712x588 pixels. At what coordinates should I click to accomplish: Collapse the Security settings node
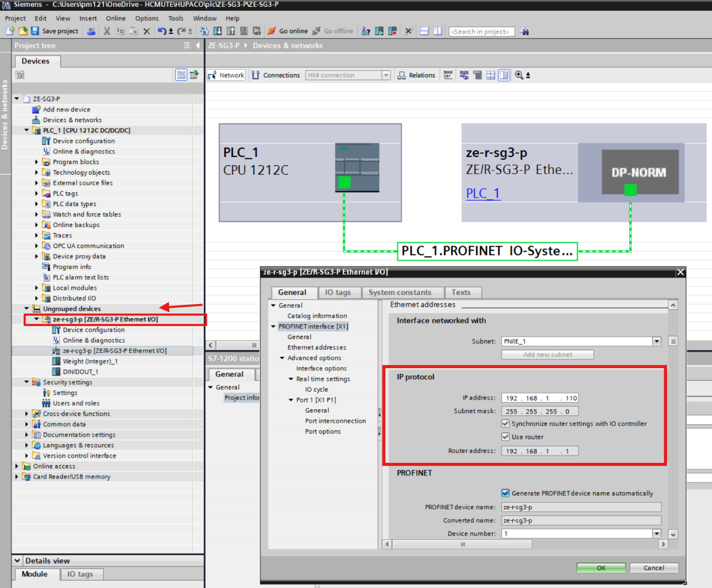click(x=27, y=382)
